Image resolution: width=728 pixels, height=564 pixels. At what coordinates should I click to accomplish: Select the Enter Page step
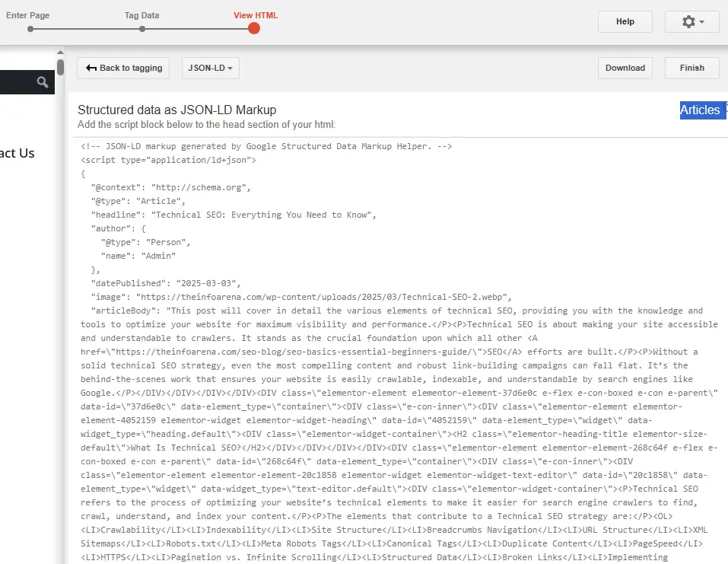(28, 15)
